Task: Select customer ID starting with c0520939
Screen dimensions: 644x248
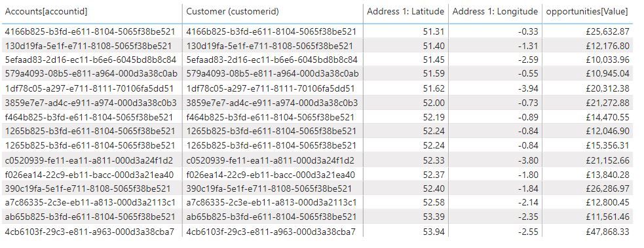Action: [x=271, y=160]
